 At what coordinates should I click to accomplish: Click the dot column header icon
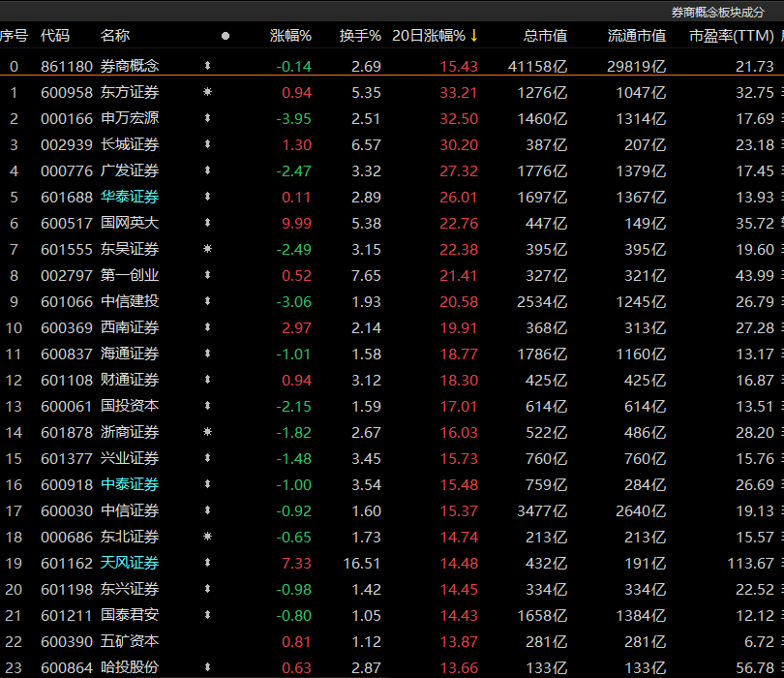226,36
